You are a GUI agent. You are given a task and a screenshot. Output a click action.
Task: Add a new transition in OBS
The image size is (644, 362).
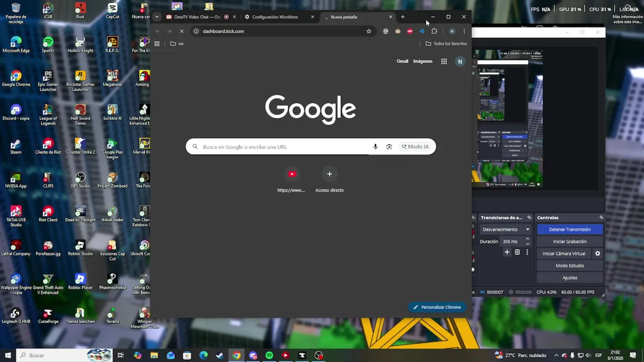507,252
